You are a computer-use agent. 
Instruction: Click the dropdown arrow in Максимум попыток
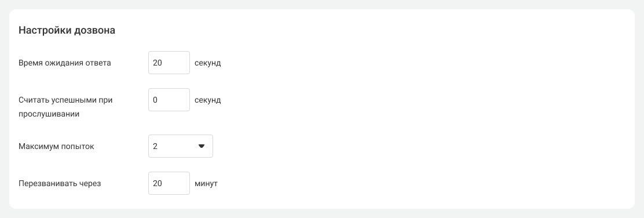202,146
